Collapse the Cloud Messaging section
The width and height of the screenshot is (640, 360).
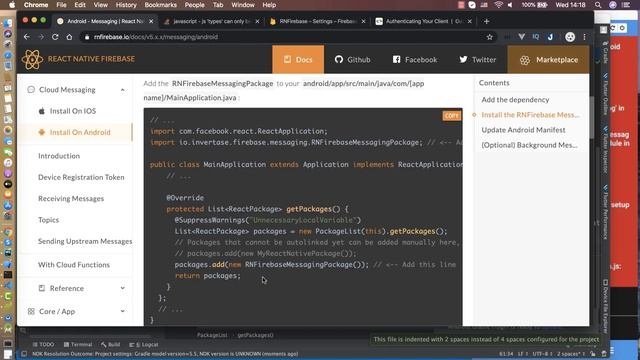123,90
